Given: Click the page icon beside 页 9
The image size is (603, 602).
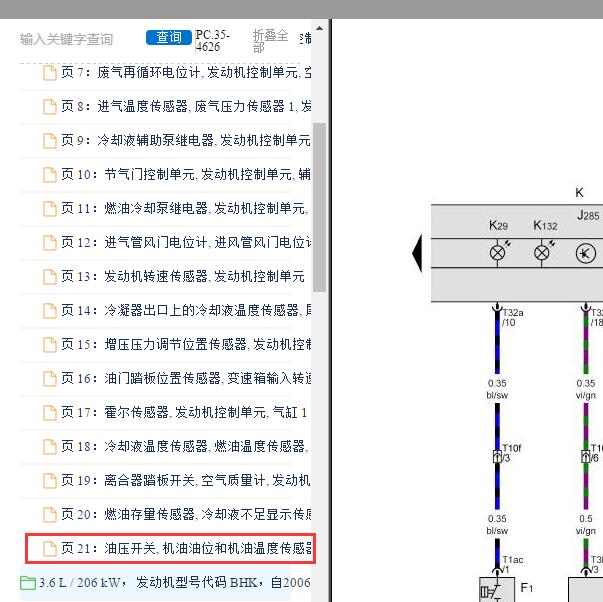Looking at the screenshot, I should pyautogui.click(x=50, y=141).
